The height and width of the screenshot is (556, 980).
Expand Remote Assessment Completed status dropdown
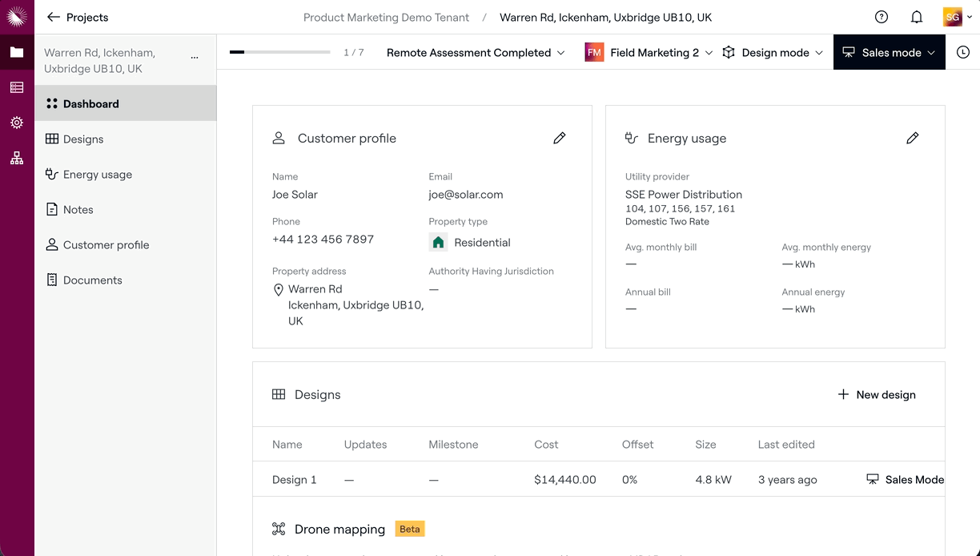[476, 53]
